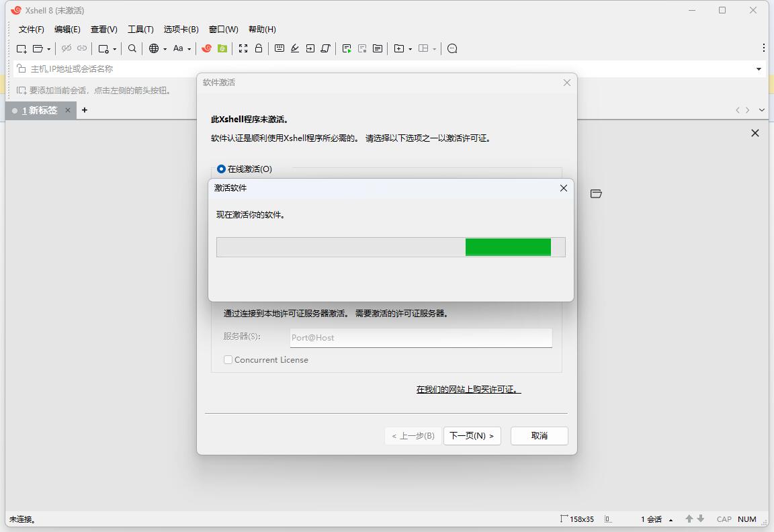Click the status bar down arrow icon
Image resolution: width=774 pixels, height=532 pixels.
[701, 519]
